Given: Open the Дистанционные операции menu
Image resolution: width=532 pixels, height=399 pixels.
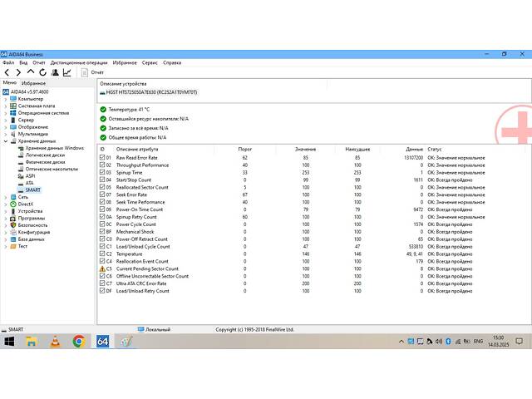Looking at the screenshot, I should [x=79, y=63].
